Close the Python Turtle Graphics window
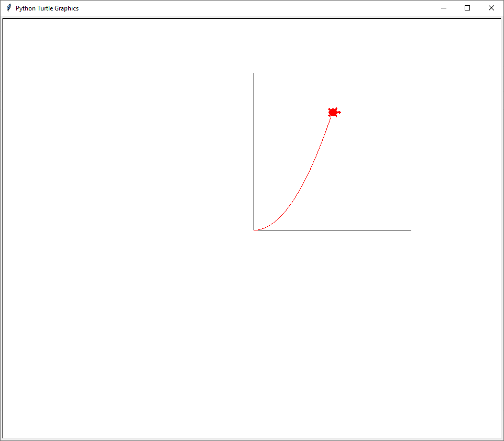This screenshot has width=504, height=441. point(491,8)
